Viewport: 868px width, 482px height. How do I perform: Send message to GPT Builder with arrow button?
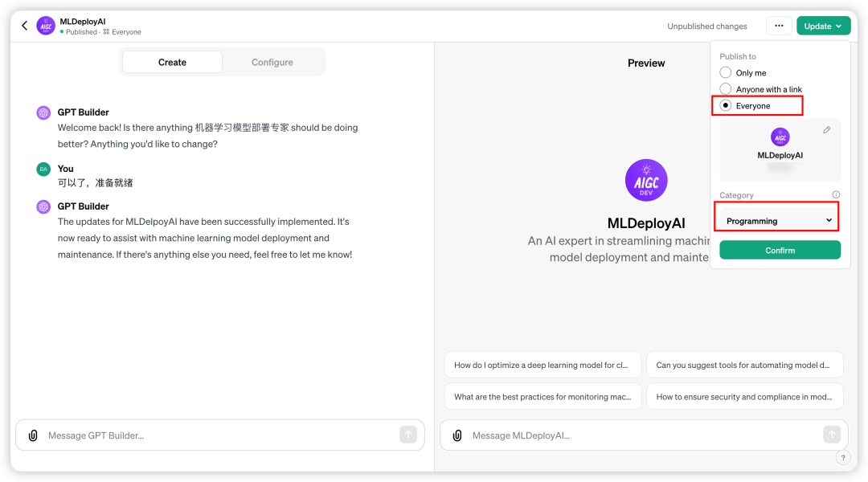[408, 435]
